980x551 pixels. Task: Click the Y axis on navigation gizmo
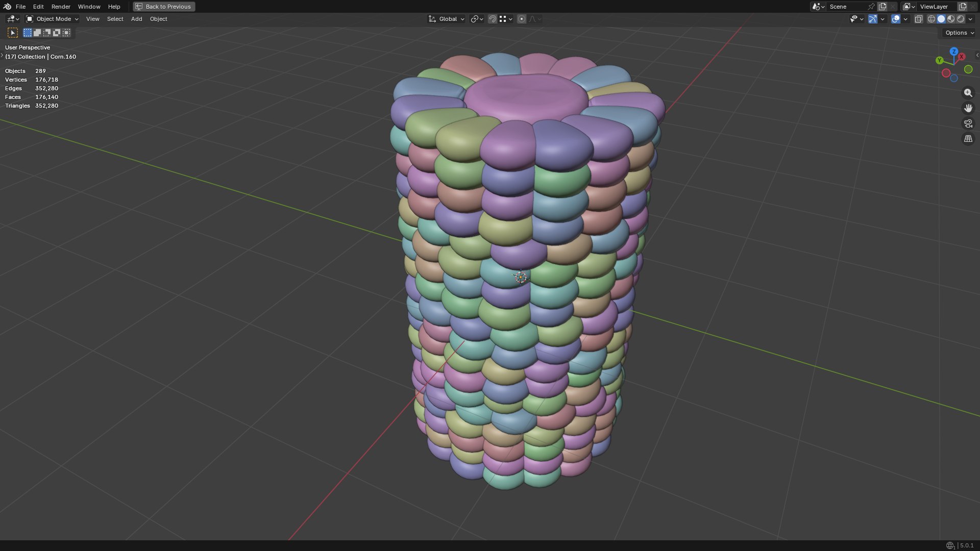pos(939,60)
